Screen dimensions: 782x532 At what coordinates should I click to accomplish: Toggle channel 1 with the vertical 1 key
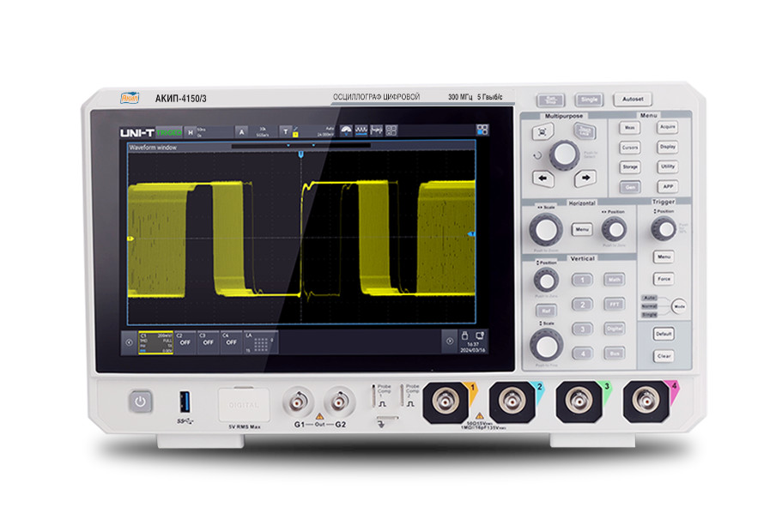pyautogui.click(x=583, y=281)
